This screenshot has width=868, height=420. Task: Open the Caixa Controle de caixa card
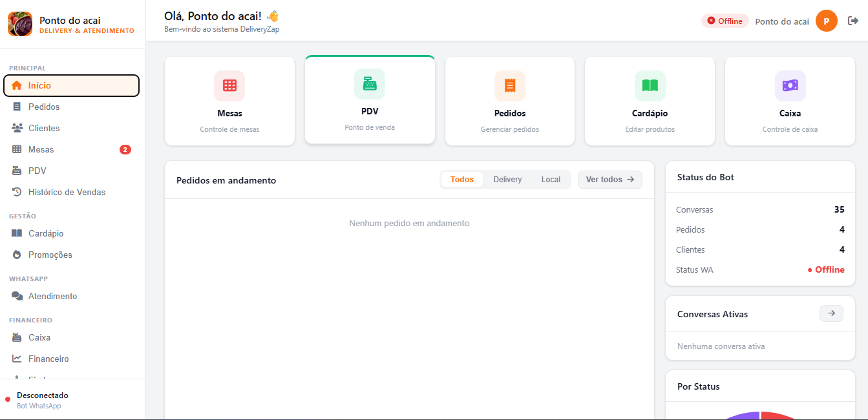tap(790, 101)
